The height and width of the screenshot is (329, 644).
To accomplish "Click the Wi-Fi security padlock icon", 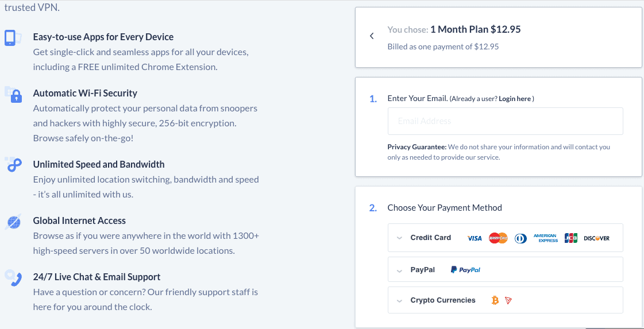I will pyautogui.click(x=14, y=95).
